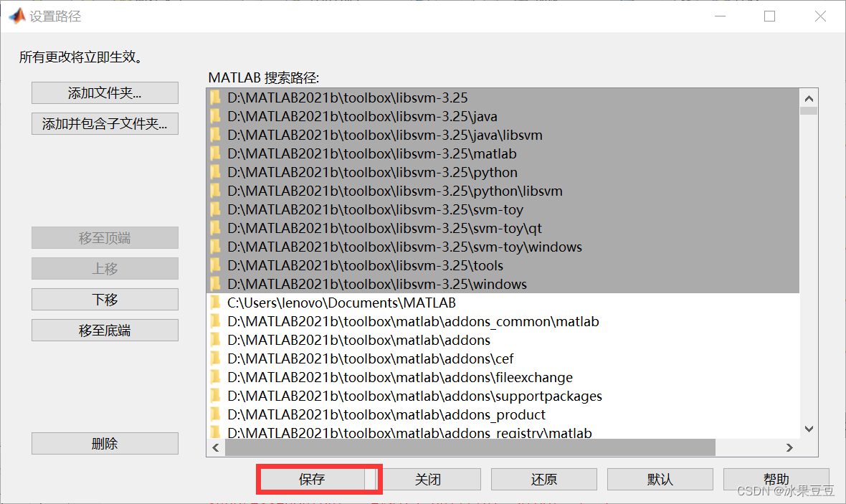Select the libsvm-3.25\tools path row
This screenshot has height=504, width=846.
(x=503, y=265)
